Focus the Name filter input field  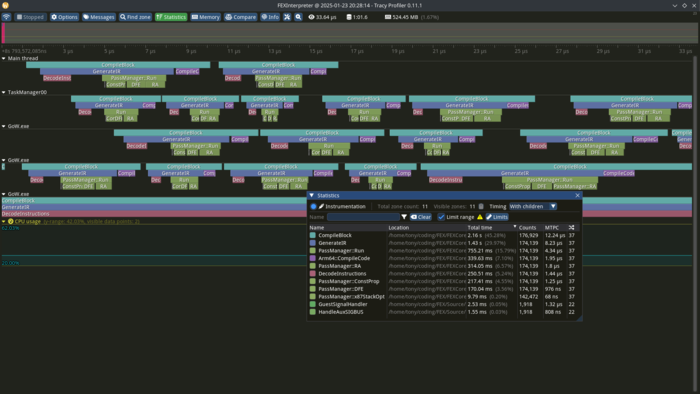(363, 217)
